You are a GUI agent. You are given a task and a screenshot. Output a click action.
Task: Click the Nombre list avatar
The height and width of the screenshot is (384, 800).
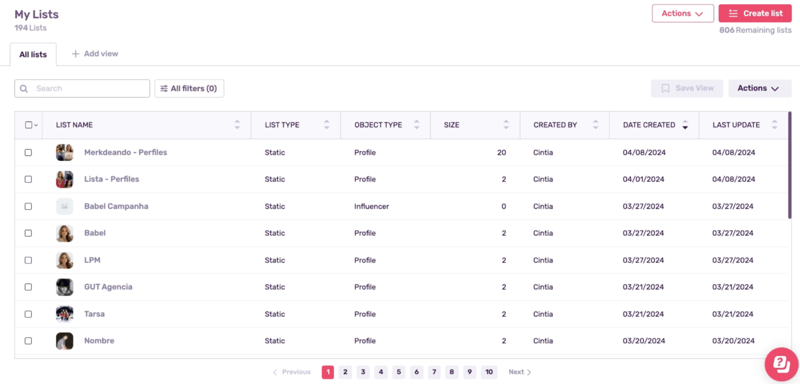pyautogui.click(x=65, y=341)
